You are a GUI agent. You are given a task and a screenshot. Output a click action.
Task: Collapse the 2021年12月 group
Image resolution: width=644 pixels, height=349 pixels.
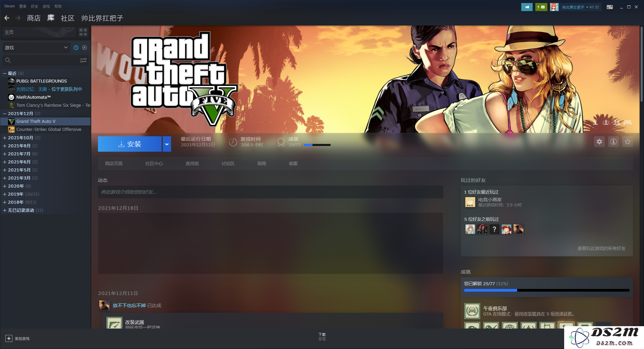(5, 113)
